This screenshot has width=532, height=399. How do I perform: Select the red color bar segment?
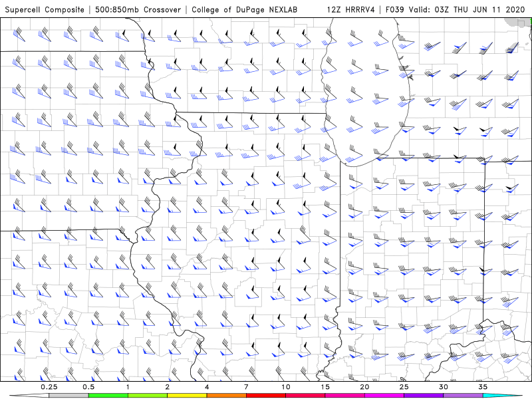266,396
